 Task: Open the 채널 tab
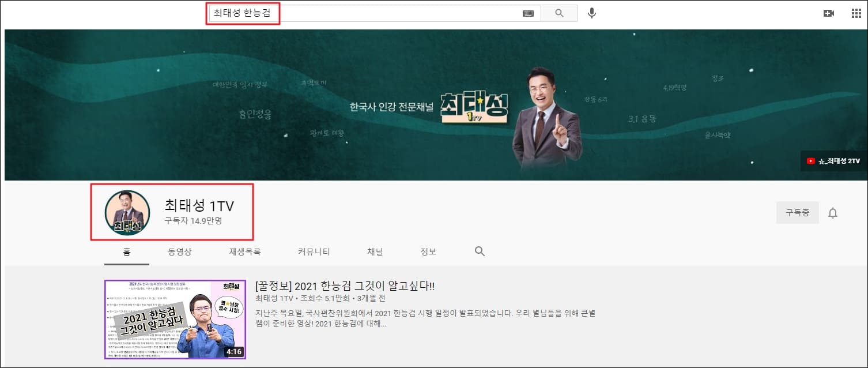(375, 252)
